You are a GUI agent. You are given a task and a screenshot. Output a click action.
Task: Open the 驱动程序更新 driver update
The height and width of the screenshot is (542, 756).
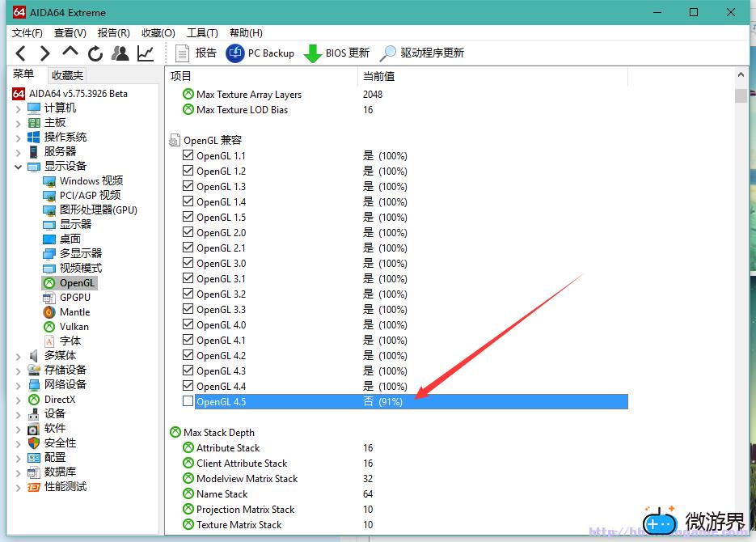pos(422,53)
